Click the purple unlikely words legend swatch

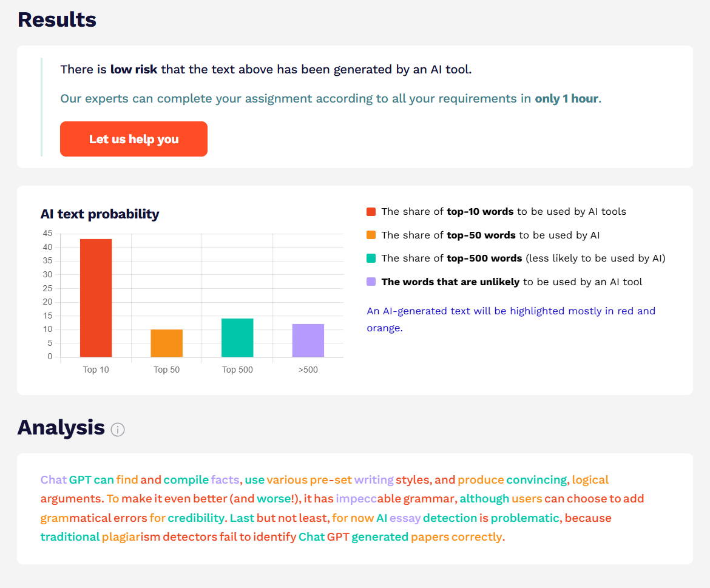tap(371, 282)
